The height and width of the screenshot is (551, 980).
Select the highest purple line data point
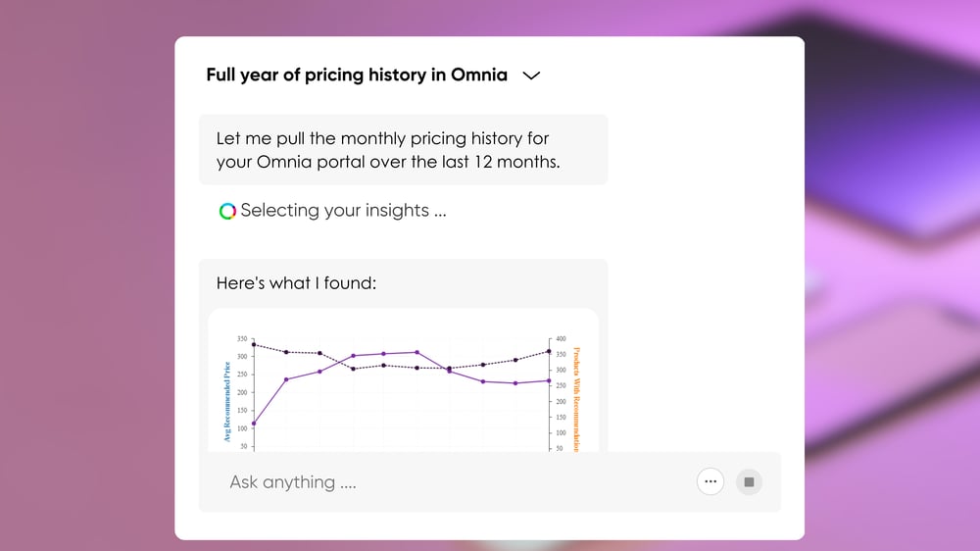[x=417, y=352]
